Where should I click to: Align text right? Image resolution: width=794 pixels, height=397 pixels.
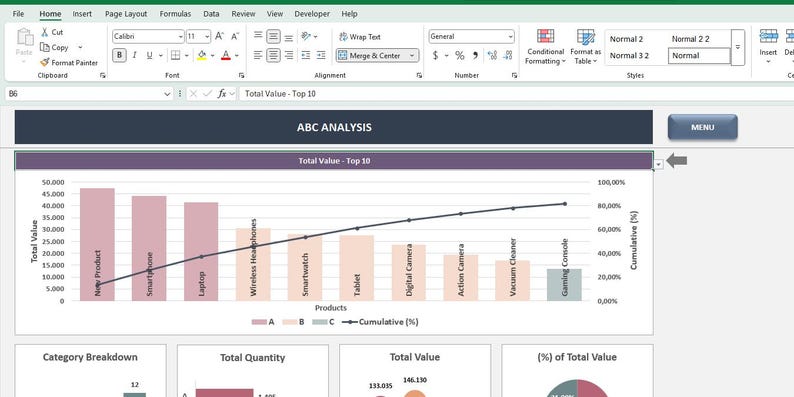(289, 55)
